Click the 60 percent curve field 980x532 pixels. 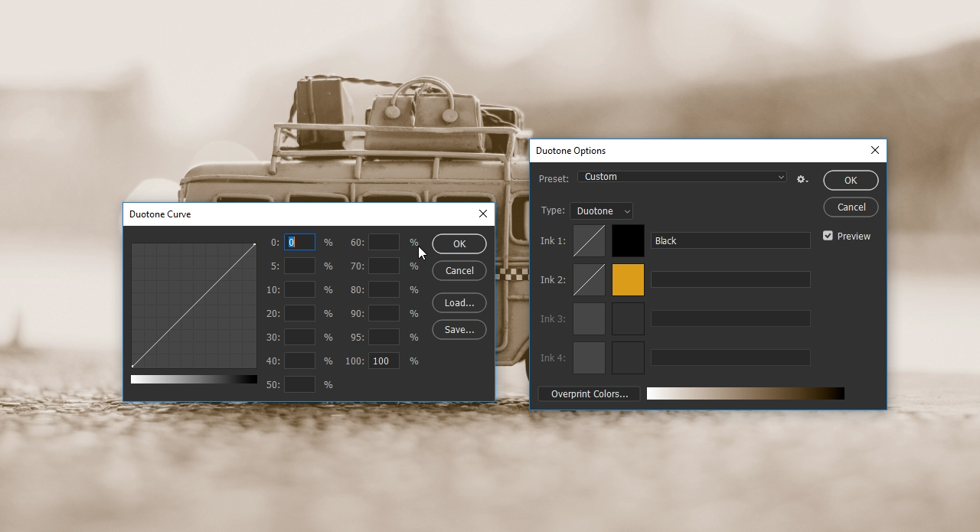(384, 243)
